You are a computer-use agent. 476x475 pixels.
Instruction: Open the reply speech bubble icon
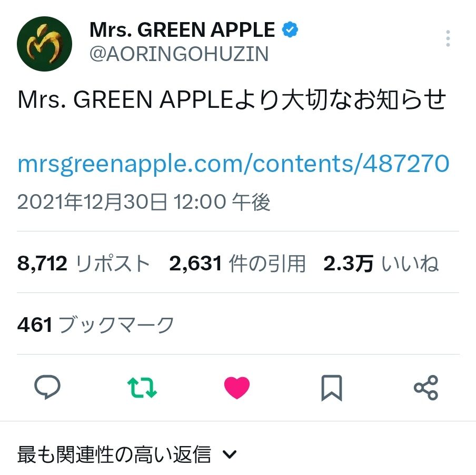tap(47, 387)
